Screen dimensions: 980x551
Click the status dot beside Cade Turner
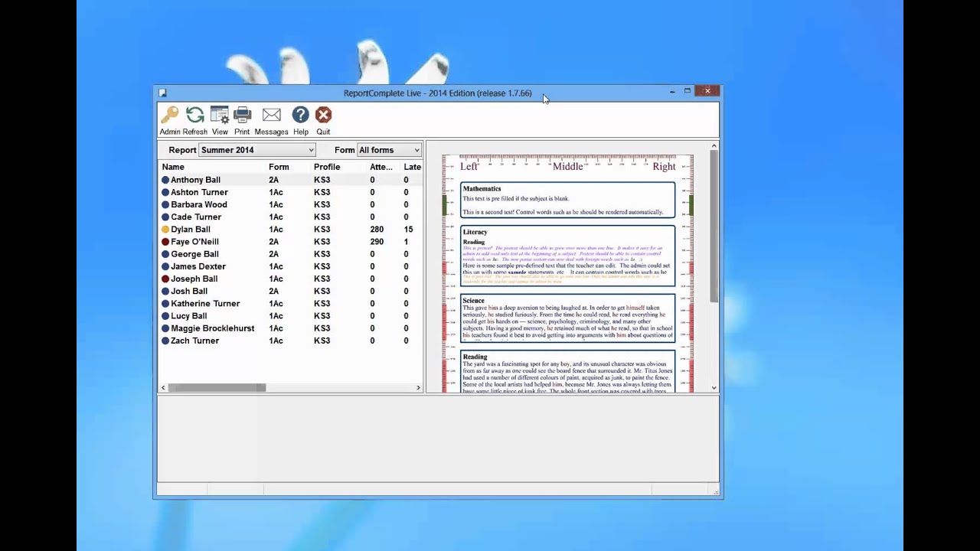(165, 217)
